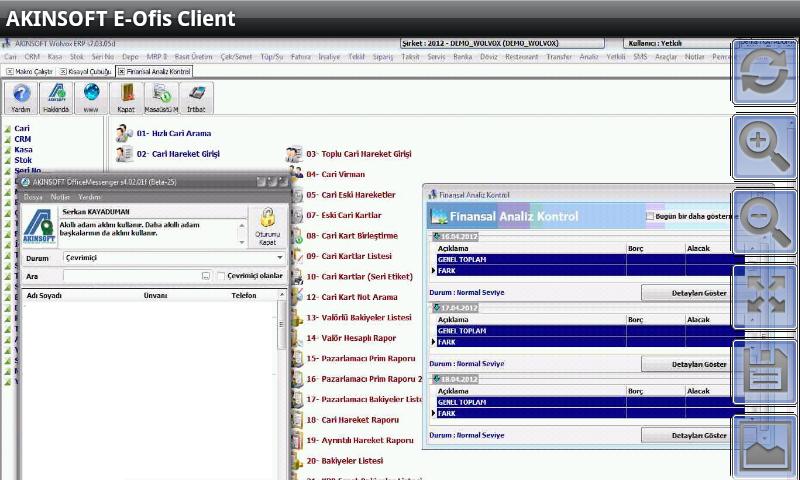Click the İrtibat telephone icon

point(196,97)
